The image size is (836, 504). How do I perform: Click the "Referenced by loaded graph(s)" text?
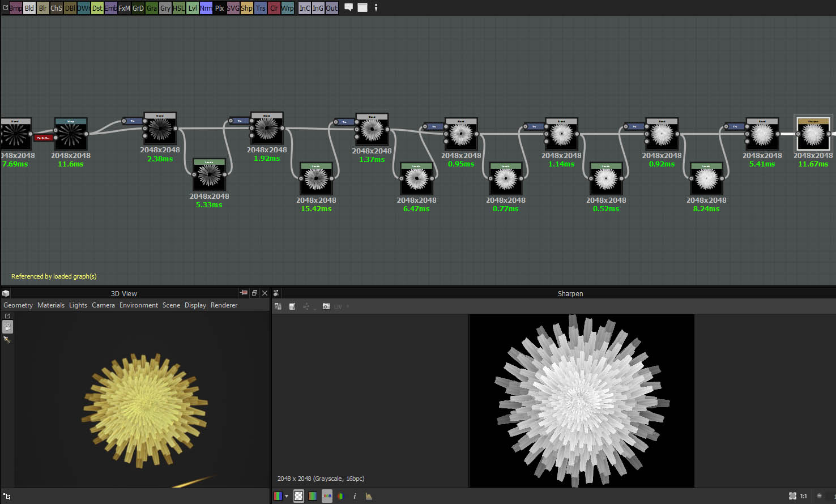click(54, 276)
